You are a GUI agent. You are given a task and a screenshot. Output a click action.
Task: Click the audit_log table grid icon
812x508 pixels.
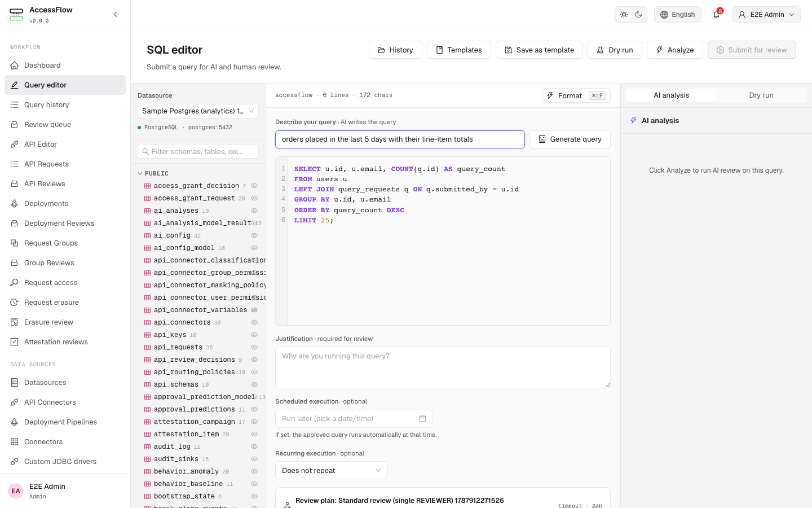[147, 446]
